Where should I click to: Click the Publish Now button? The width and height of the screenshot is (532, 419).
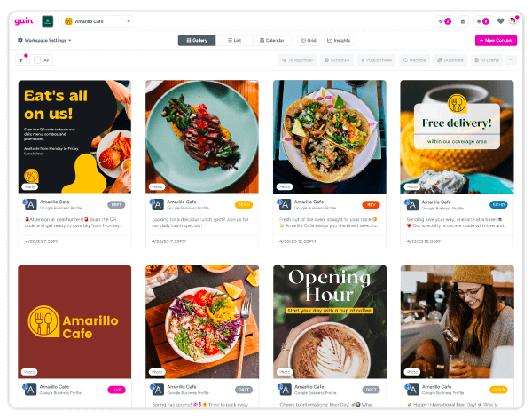[x=376, y=60]
